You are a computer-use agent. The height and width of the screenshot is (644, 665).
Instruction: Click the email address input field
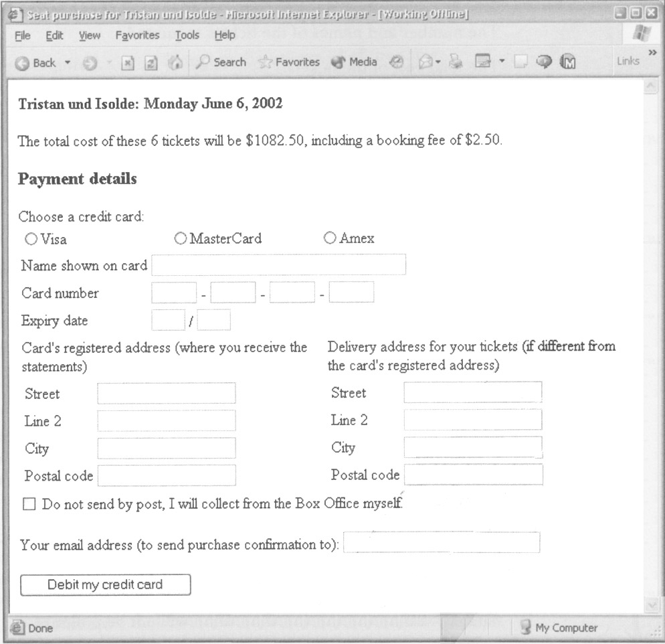click(442, 543)
